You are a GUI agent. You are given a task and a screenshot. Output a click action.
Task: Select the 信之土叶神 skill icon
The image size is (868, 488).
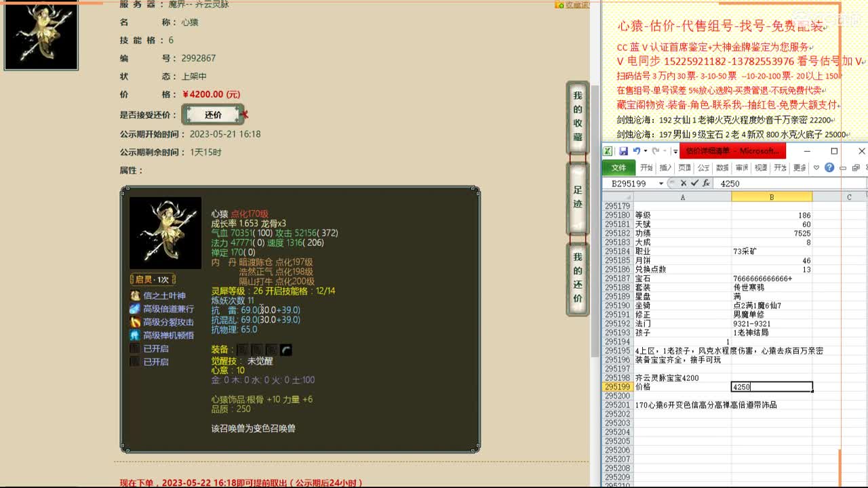[135, 296]
